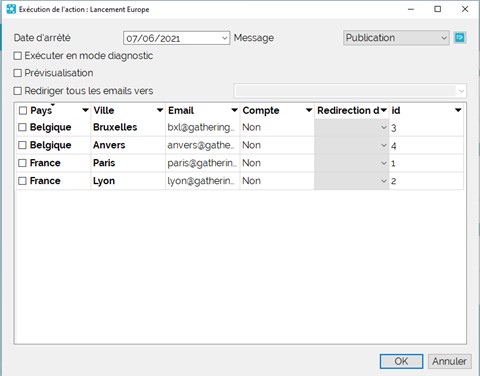Viewport: 480px width, 376px height.
Task: Tick the Prévisualisation checkbox
Action: click(18, 73)
